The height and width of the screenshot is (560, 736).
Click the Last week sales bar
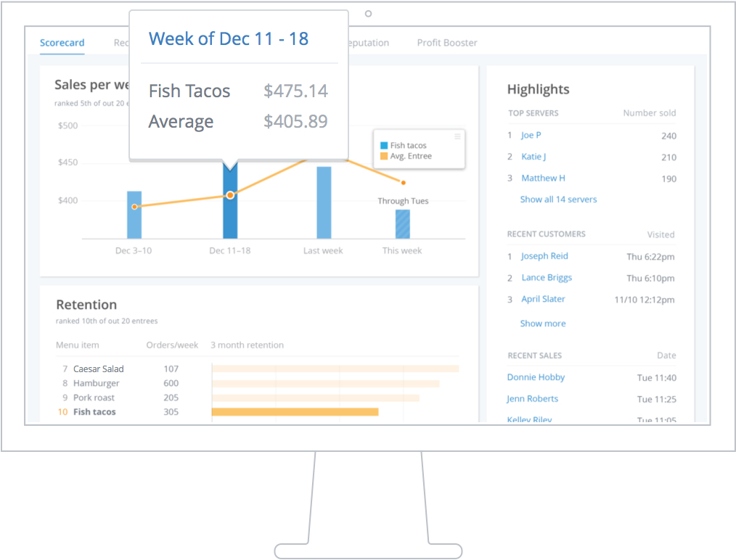(x=324, y=203)
